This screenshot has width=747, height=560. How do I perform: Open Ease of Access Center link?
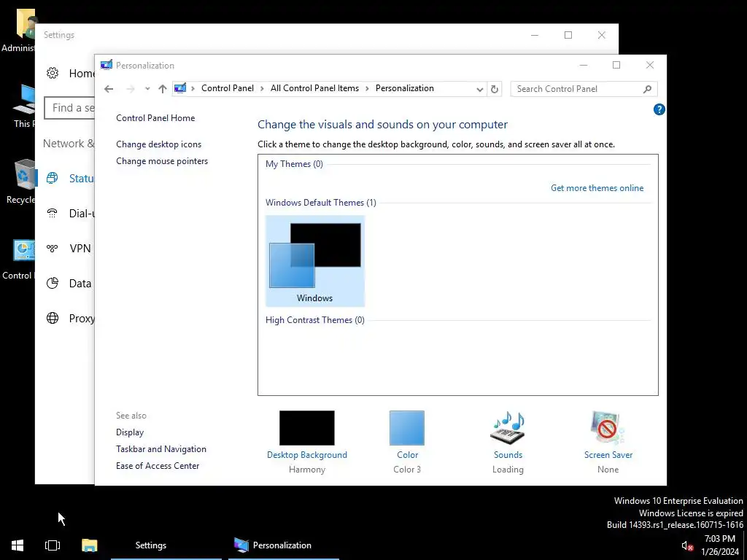tap(158, 466)
